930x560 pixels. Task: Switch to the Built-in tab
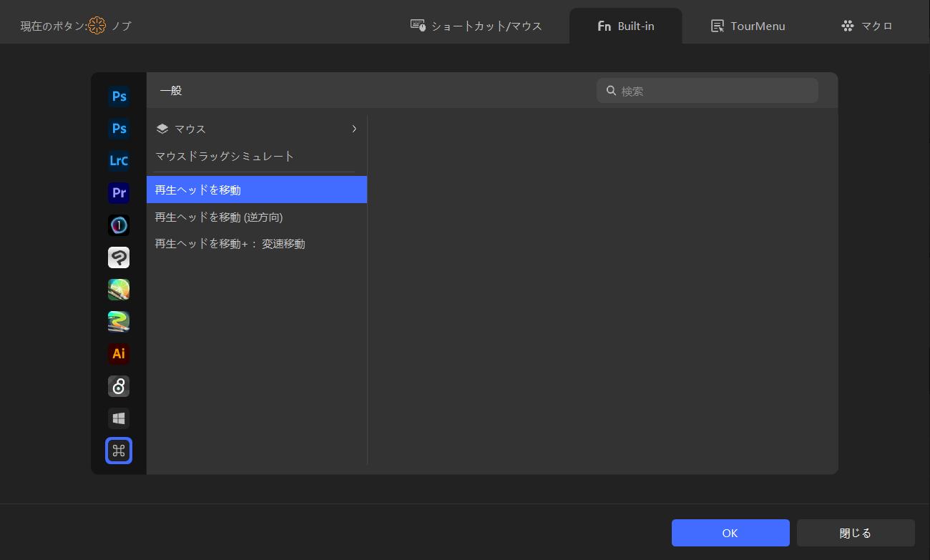click(625, 26)
